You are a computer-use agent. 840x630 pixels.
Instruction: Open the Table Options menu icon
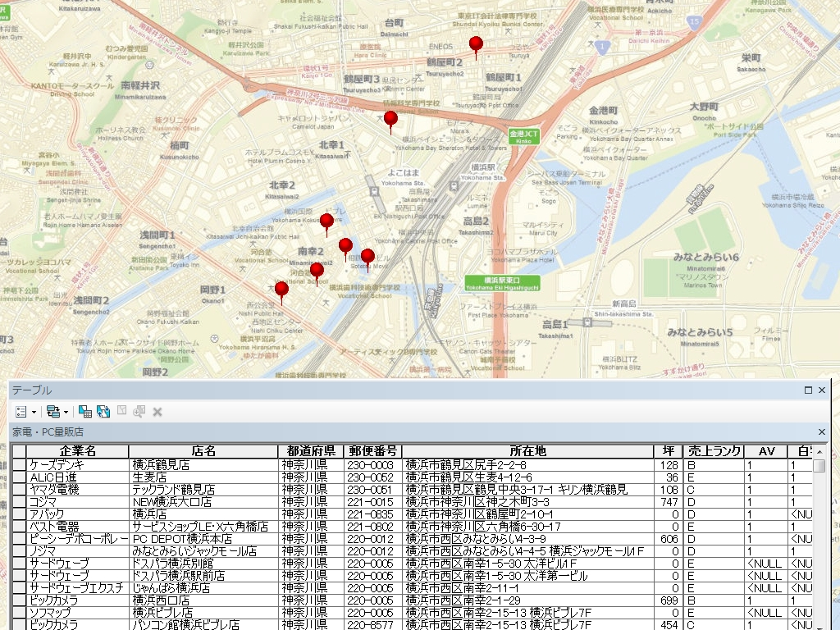click(x=21, y=412)
